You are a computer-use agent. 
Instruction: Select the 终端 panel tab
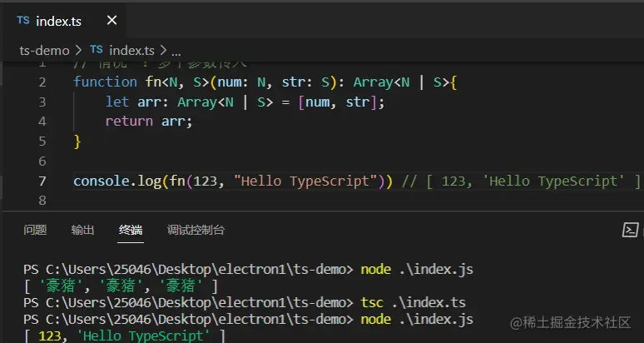[131, 230]
